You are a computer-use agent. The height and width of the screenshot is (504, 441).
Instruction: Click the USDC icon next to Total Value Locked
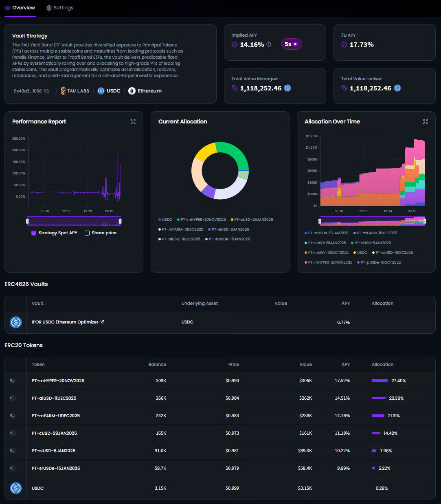397,88
